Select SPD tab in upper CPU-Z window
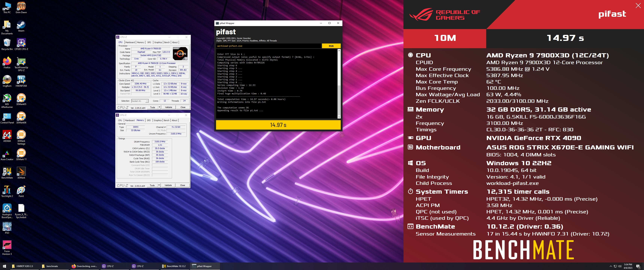The height and width of the screenshot is (270, 644). point(149,42)
